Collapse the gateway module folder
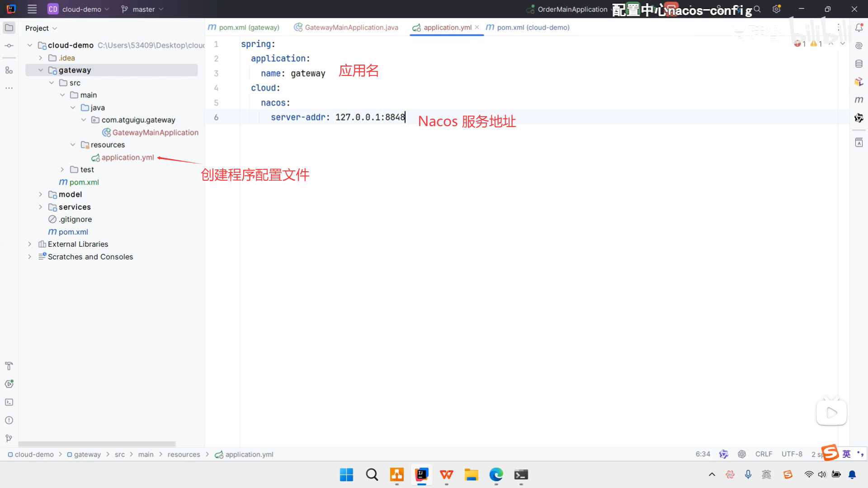The height and width of the screenshot is (488, 868). [x=41, y=70]
